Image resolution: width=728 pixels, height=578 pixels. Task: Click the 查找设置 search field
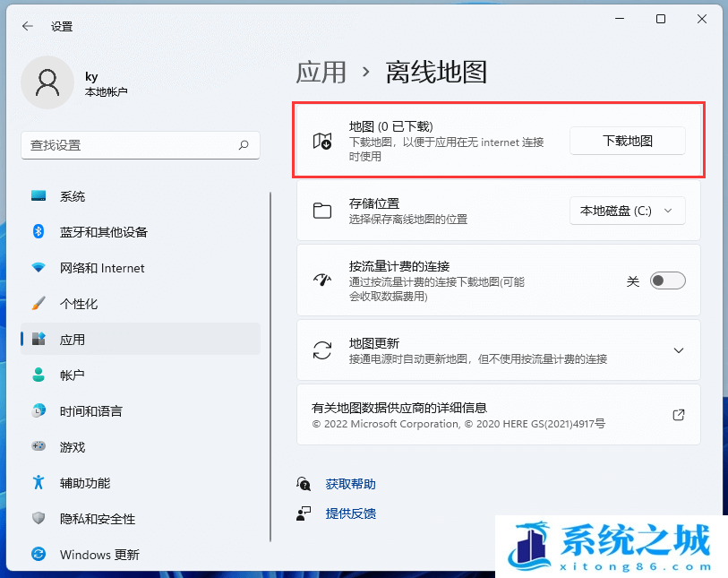130,145
